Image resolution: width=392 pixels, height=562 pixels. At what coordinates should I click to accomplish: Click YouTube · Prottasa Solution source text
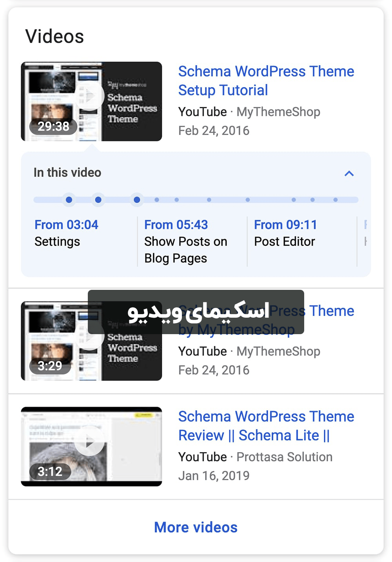[255, 457]
